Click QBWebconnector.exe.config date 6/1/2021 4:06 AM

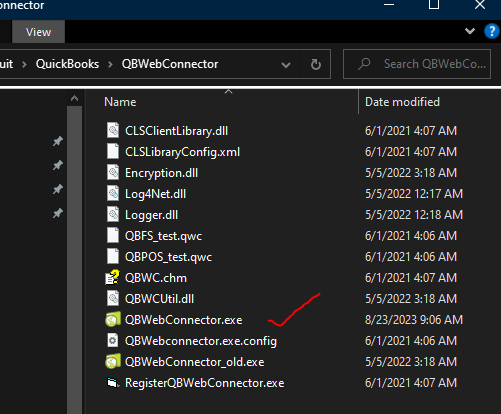click(x=411, y=341)
